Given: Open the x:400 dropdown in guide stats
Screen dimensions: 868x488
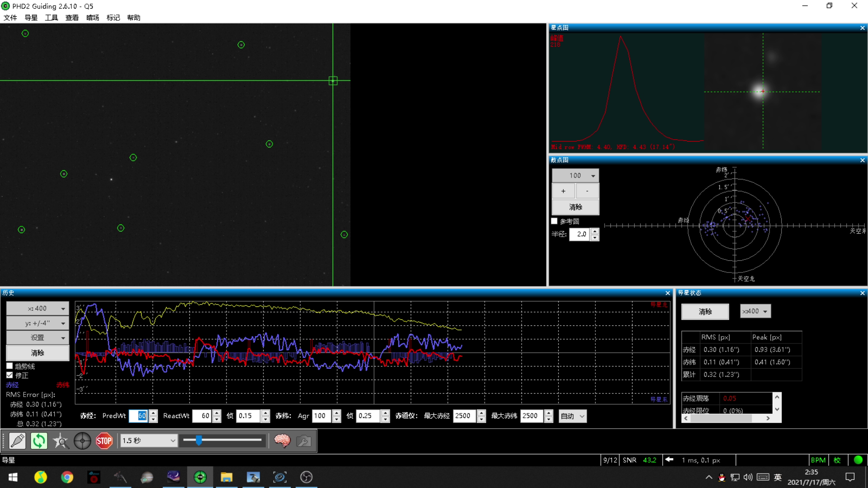Looking at the screenshot, I should click(x=755, y=311).
